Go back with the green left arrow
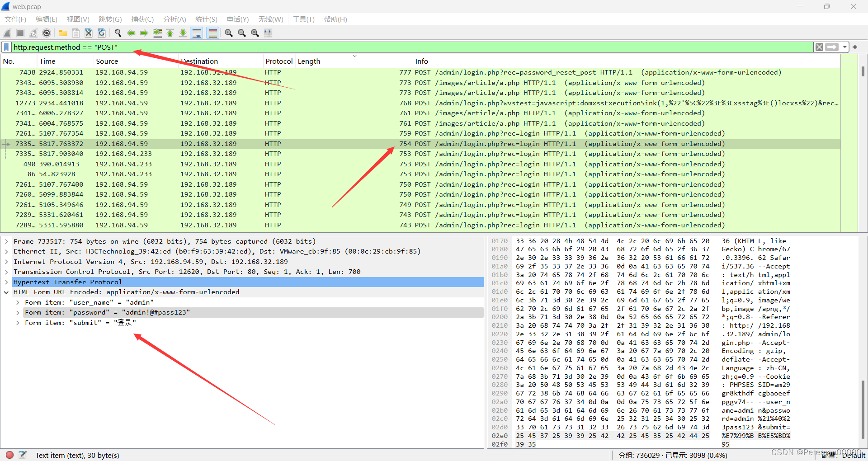Viewport: 868px width, 461px height. pyautogui.click(x=131, y=33)
